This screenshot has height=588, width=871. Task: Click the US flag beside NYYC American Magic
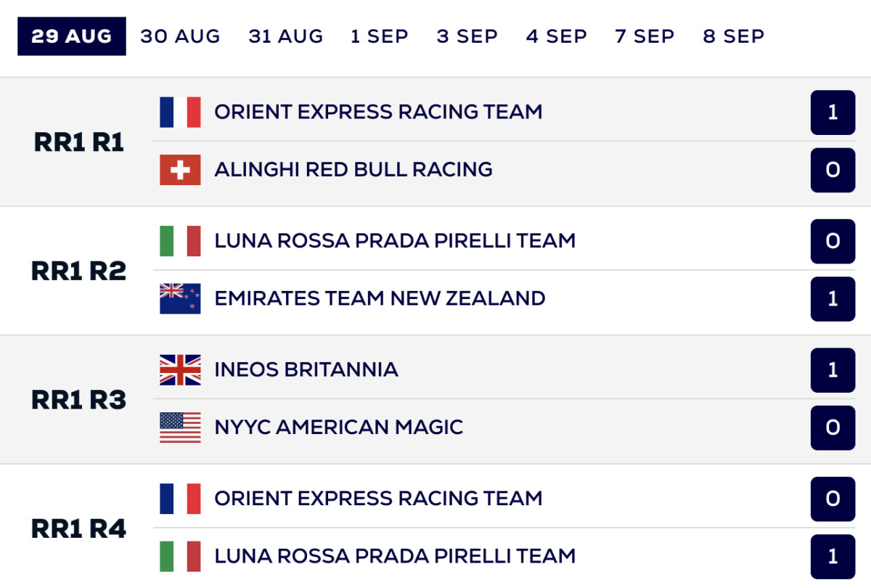coord(180,428)
